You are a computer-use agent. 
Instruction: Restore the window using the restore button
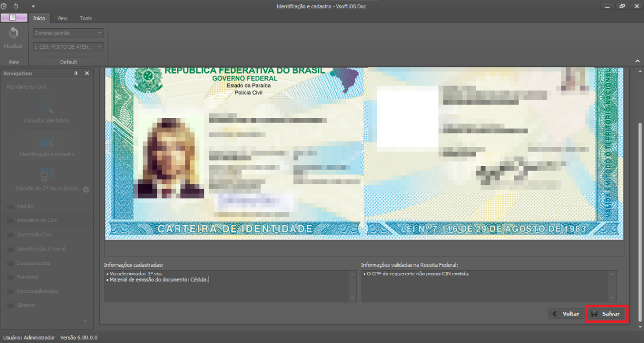[622, 6]
